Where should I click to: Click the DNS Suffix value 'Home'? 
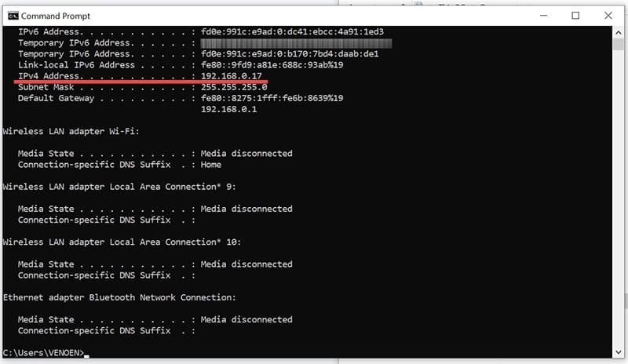(x=211, y=165)
